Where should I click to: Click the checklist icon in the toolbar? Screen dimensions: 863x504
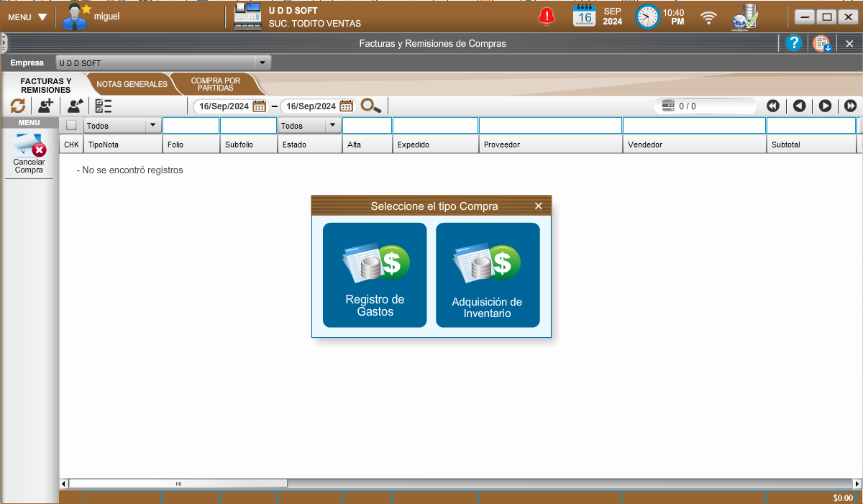(104, 106)
